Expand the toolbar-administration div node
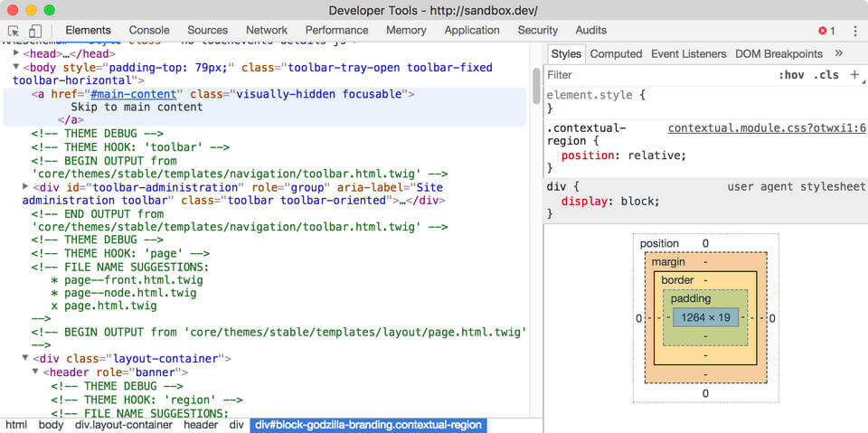 [25, 186]
